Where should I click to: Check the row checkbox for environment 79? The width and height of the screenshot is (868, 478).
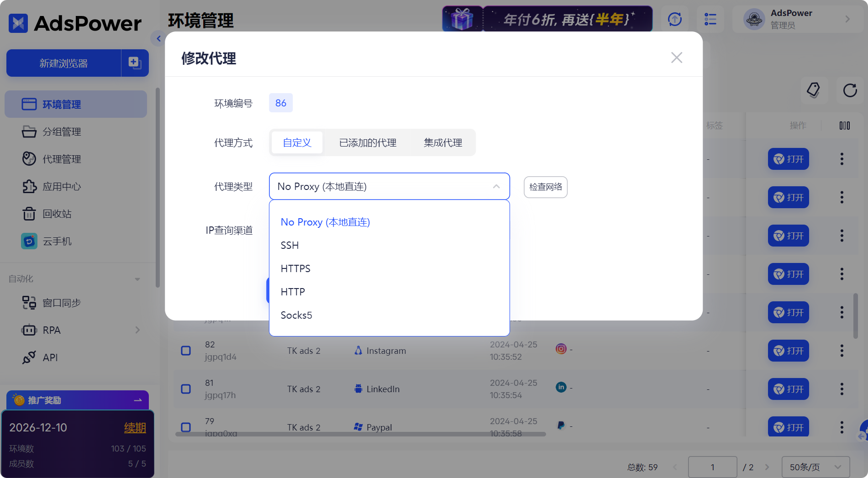point(185,427)
